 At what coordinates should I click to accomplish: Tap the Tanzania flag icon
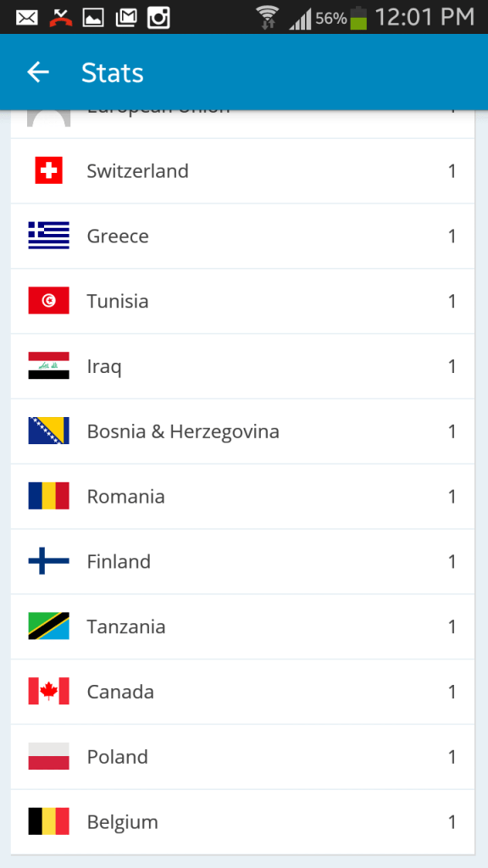pyautogui.click(x=48, y=626)
